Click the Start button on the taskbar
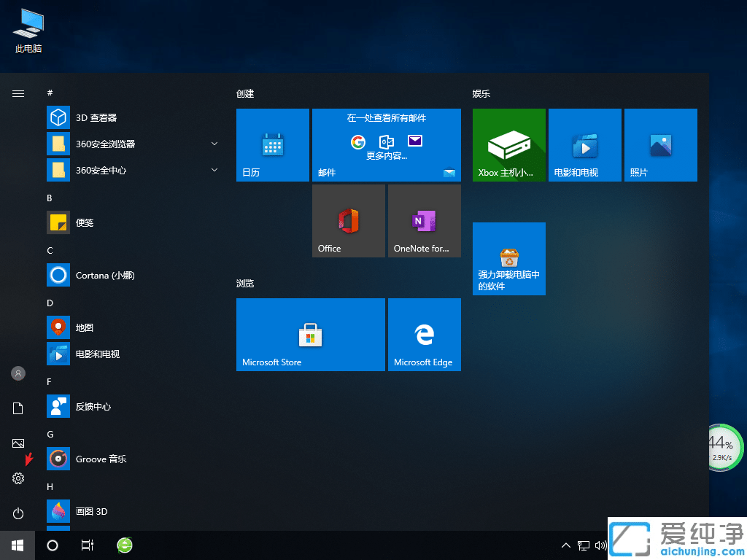Screen dimensions: 747x560 (x=17, y=545)
